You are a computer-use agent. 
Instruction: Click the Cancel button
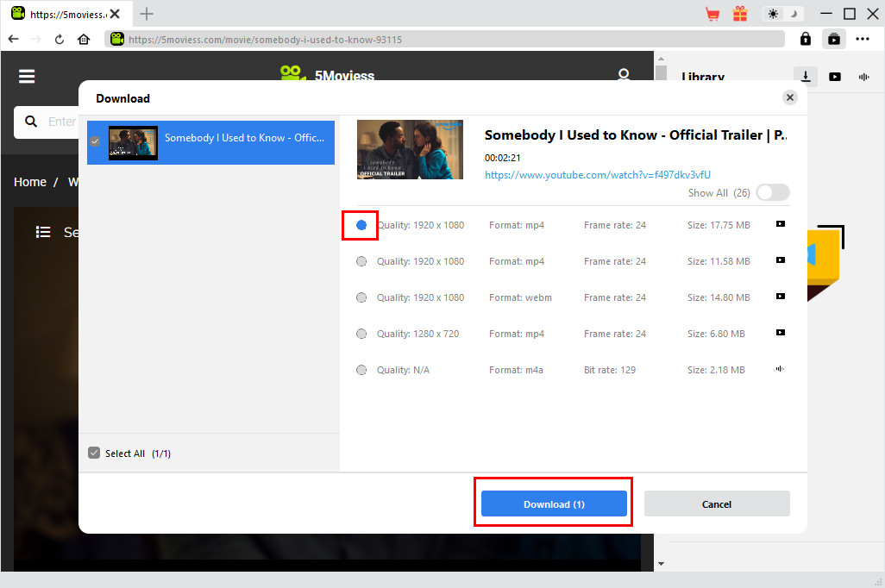tap(717, 504)
